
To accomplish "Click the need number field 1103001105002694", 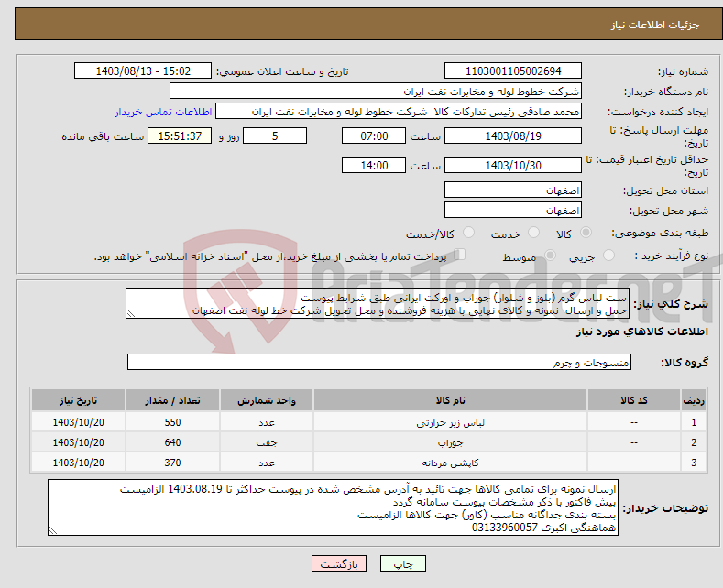I will (513, 71).
